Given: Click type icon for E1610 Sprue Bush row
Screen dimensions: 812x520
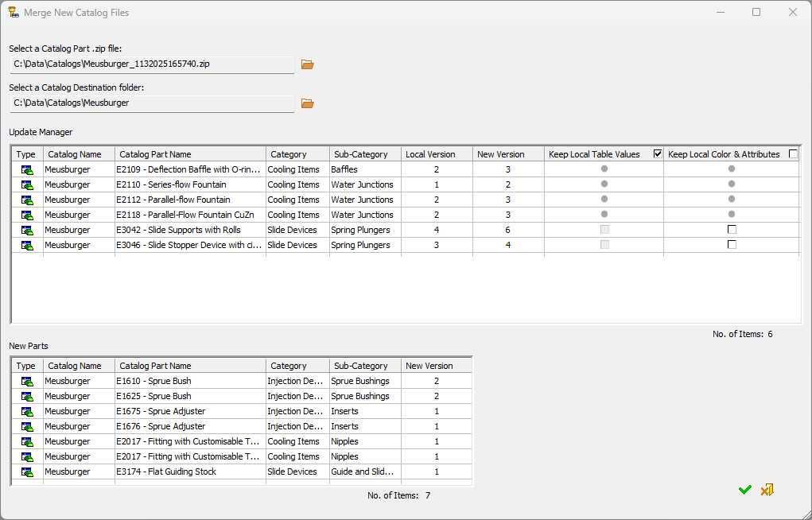Looking at the screenshot, I should tap(27, 381).
